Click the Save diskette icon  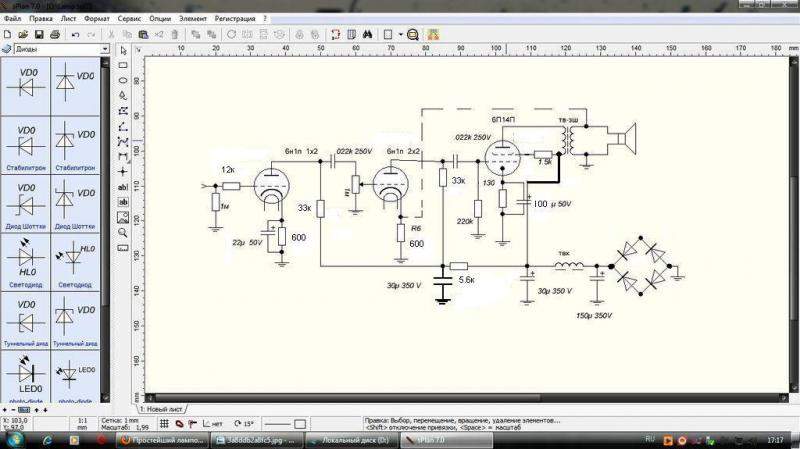(x=36, y=34)
